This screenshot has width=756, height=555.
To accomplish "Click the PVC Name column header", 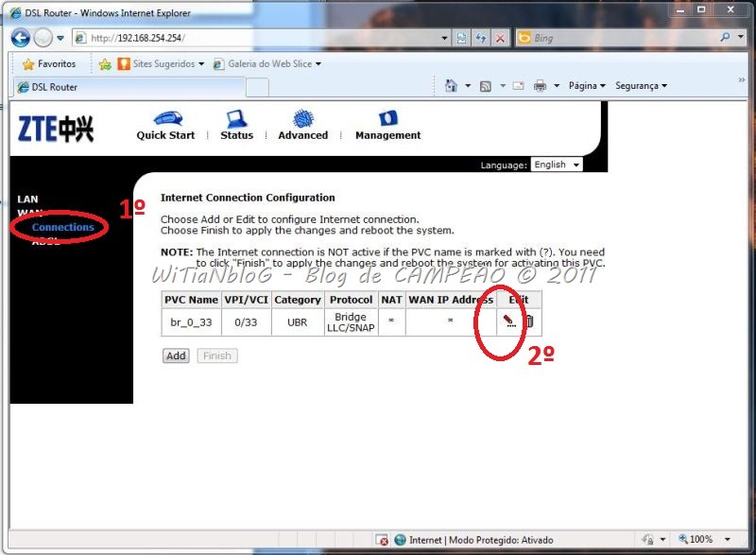I will click(192, 300).
